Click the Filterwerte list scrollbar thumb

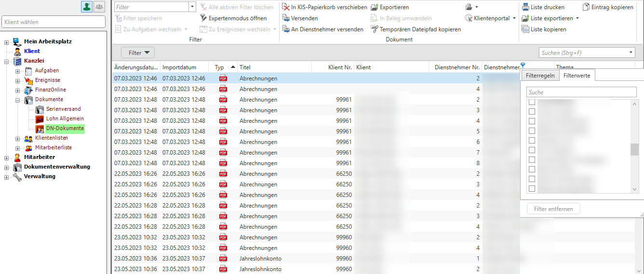pyautogui.click(x=634, y=150)
